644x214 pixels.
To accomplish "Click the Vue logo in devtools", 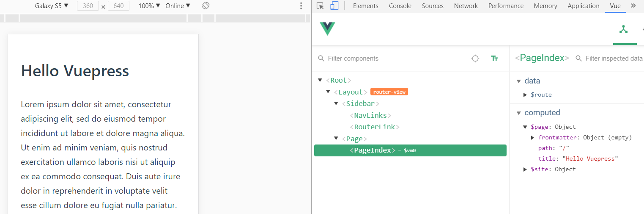I will (327, 28).
